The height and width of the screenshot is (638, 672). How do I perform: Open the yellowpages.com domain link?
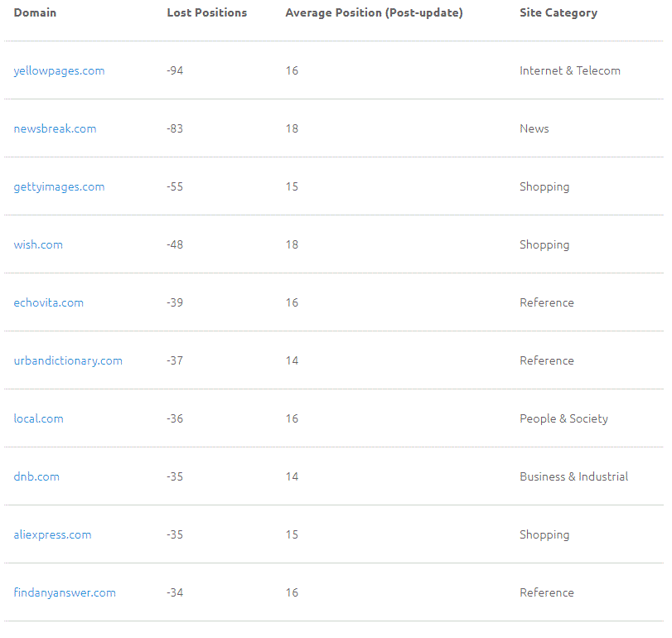coord(59,70)
